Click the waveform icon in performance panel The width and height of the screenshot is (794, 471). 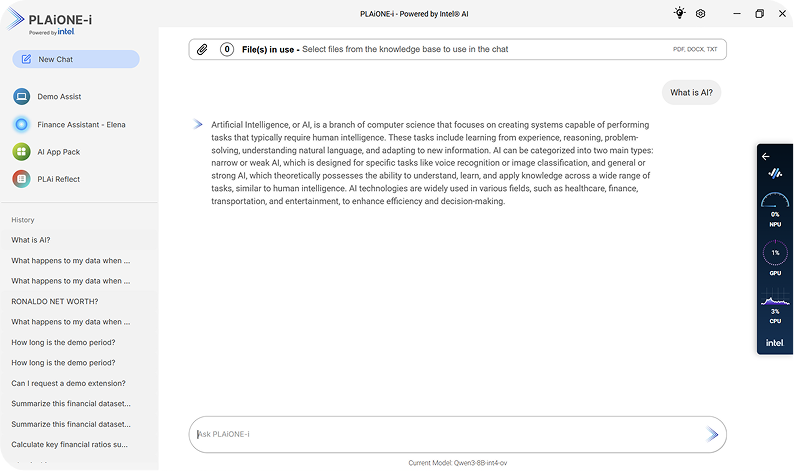tap(775, 173)
